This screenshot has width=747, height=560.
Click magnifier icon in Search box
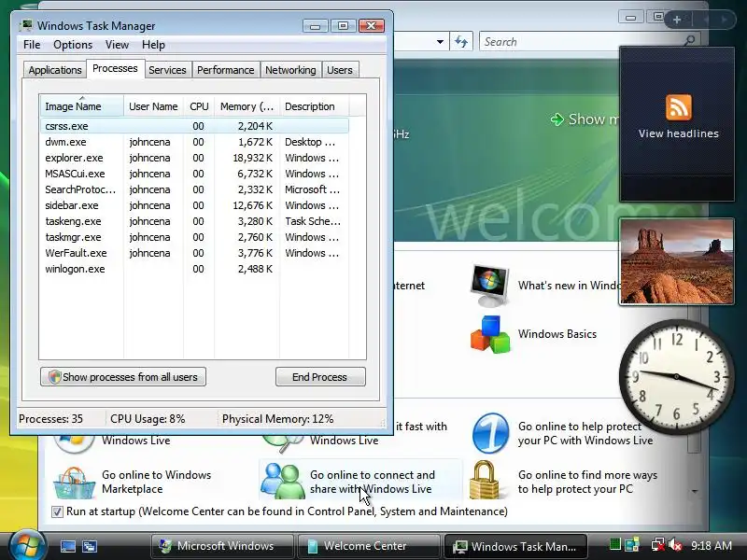(x=689, y=41)
